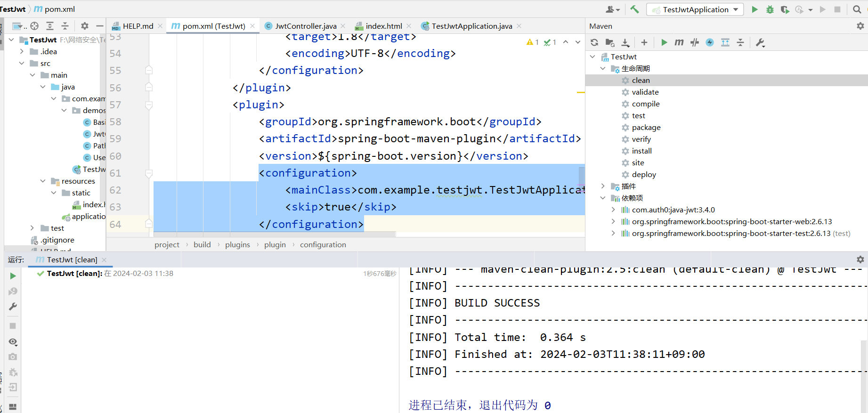
Task: Jump to previous highlighted error arrow
Action: 566,42
